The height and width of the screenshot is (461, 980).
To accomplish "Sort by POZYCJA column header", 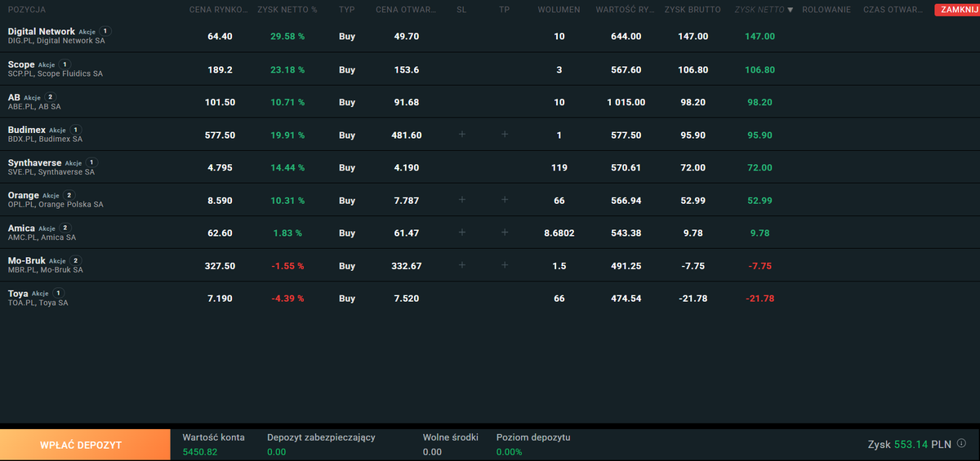I will (27, 10).
